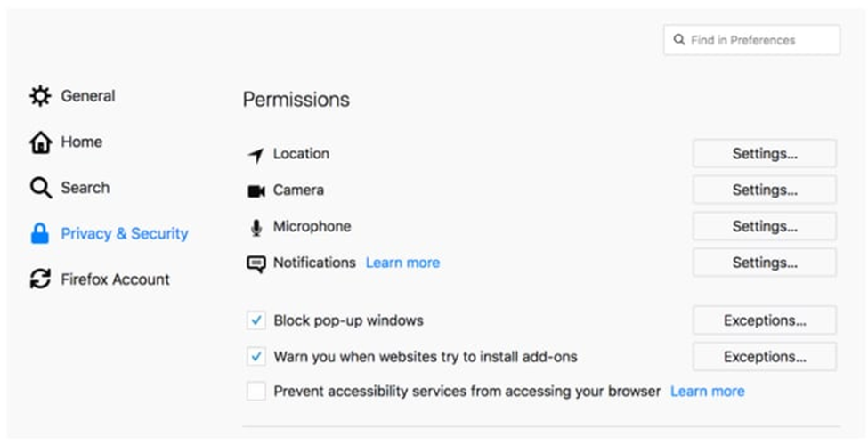Click the Privacy & Security lock icon
This screenshot has height=445, width=868.
(40, 234)
